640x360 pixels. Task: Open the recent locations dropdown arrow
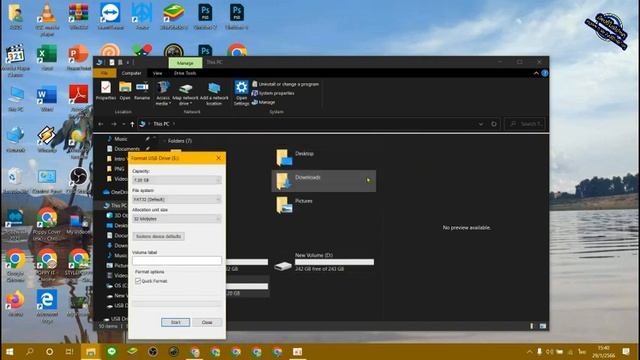(x=124, y=124)
